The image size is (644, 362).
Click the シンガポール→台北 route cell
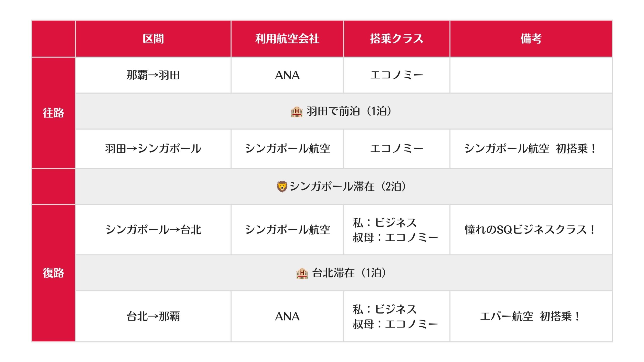point(153,230)
